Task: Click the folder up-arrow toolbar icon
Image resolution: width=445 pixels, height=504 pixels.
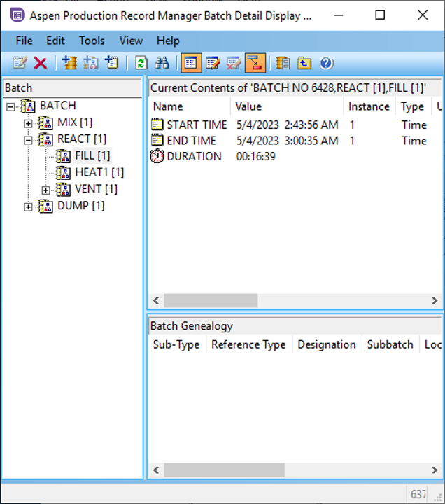Action: (304, 64)
